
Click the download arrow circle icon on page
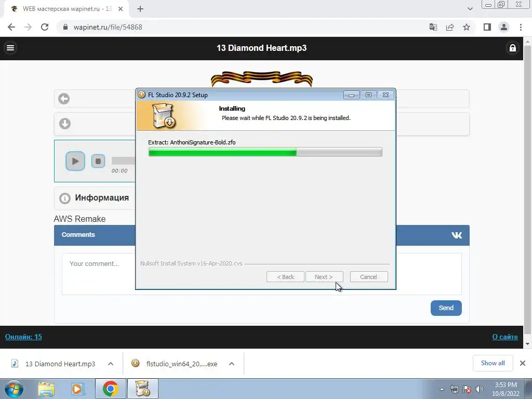pyautogui.click(x=65, y=124)
